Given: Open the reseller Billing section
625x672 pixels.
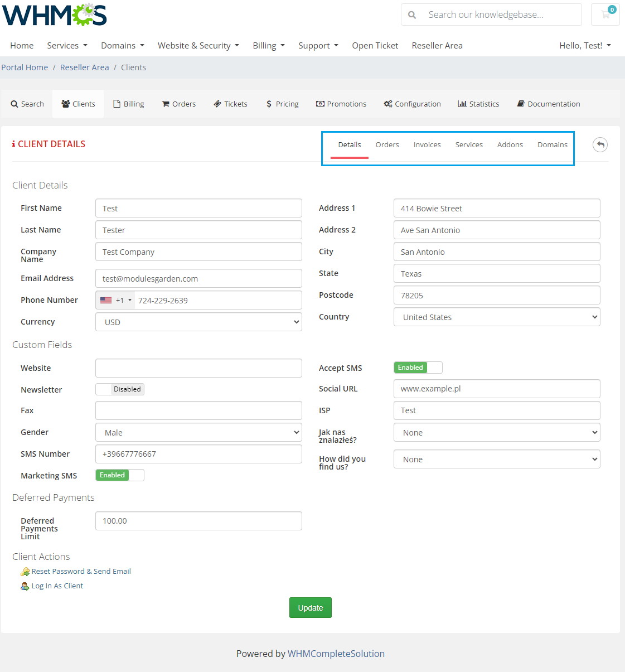Looking at the screenshot, I should 129,104.
